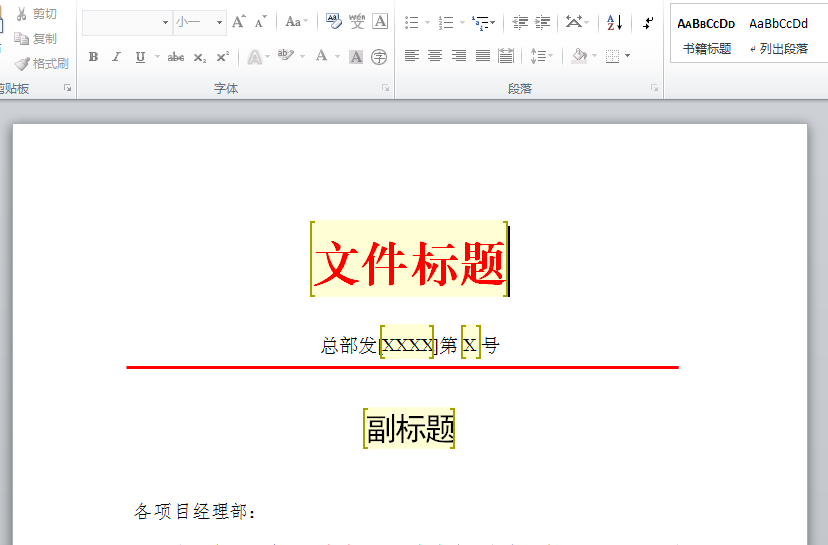Viewport: 828px width, 545px height.
Task: Apply the 书籍标题 style
Action: pyautogui.click(x=706, y=35)
